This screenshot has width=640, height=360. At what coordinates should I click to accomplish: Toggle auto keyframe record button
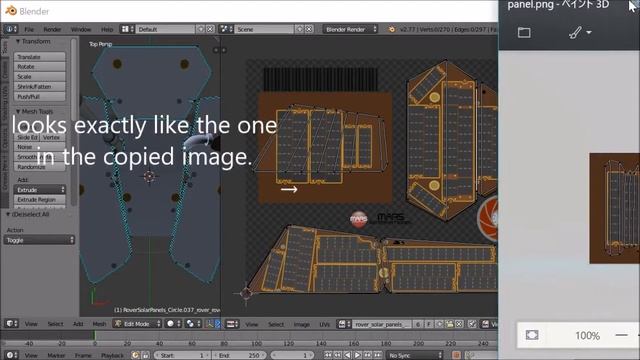tap(456, 355)
